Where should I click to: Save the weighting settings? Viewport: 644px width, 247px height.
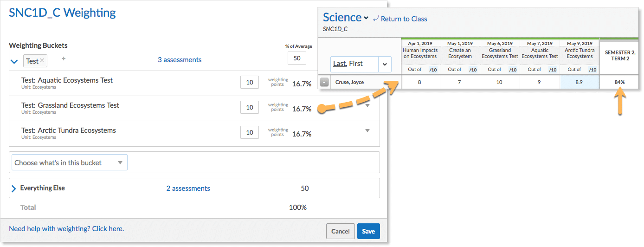[368, 231]
